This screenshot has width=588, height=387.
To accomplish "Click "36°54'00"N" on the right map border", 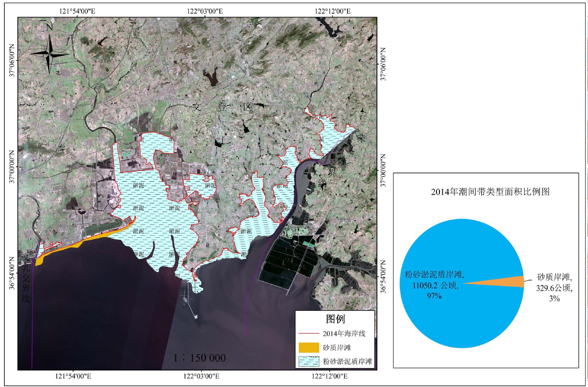I will tap(383, 276).
